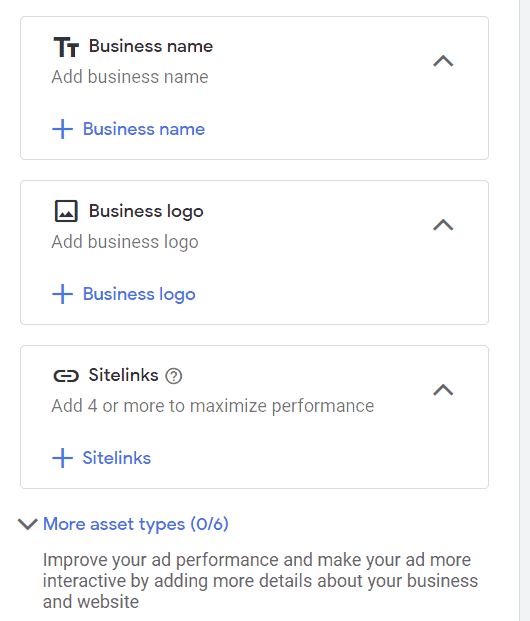Click the 'Add business name' subtitle text
This screenshot has width=530, height=621.
(x=130, y=77)
